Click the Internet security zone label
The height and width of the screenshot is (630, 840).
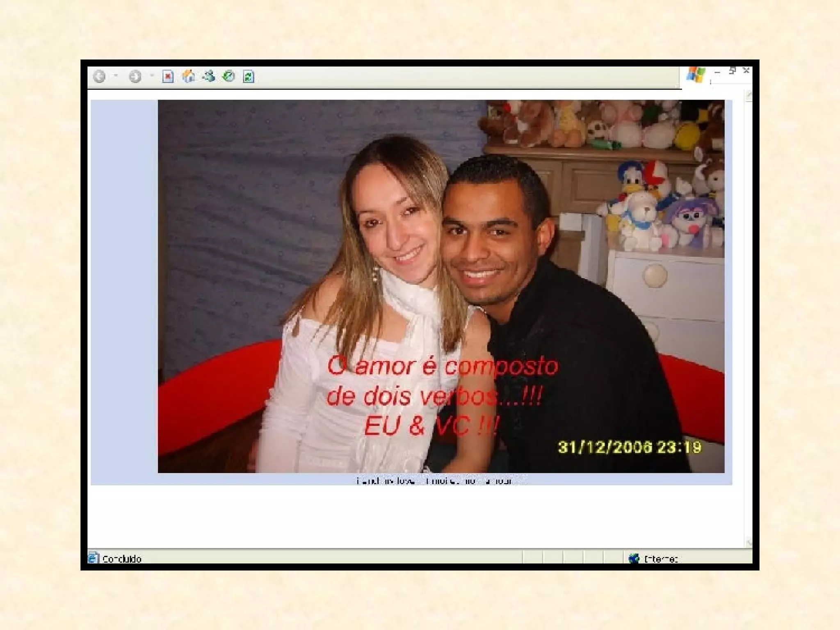point(660,559)
